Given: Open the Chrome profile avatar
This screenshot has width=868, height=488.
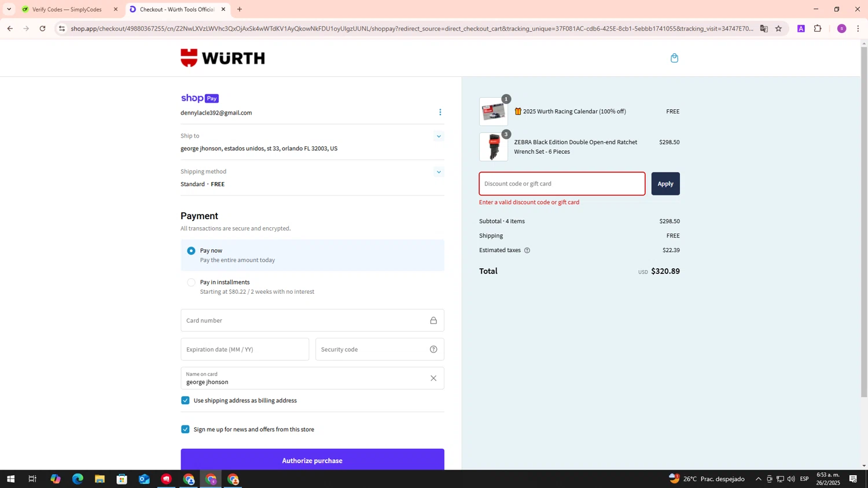Looking at the screenshot, I should (841, 28).
